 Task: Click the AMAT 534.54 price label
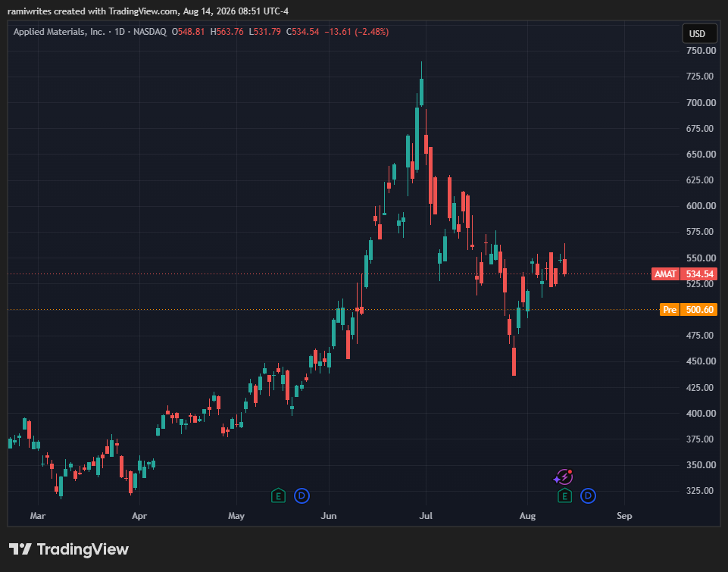[684, 274]
